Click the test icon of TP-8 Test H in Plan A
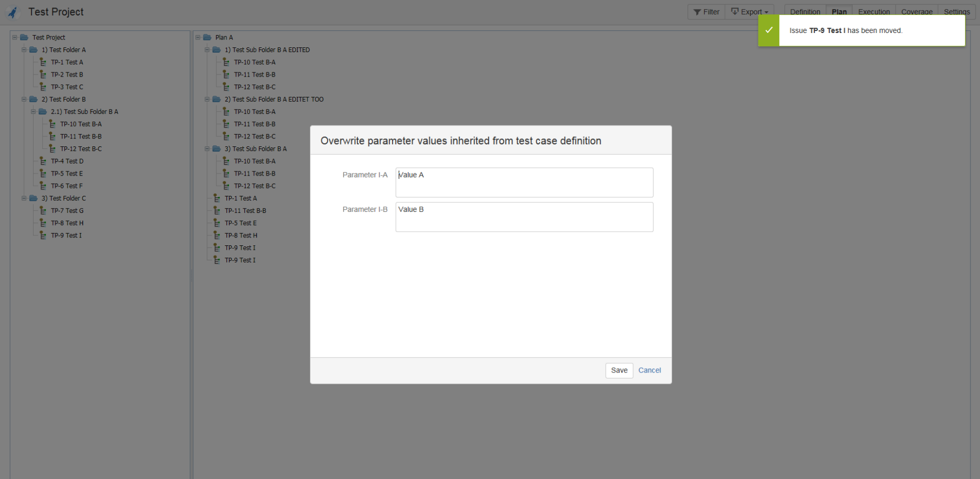The width and height of the screenshot is (980, 479). coord(217,235)
